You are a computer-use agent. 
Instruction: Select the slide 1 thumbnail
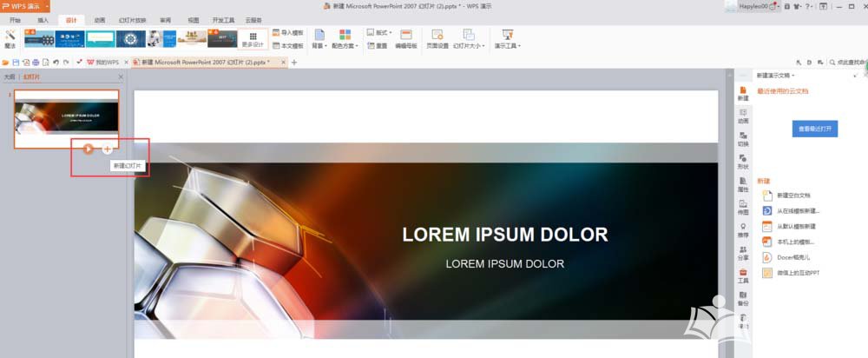66,118
